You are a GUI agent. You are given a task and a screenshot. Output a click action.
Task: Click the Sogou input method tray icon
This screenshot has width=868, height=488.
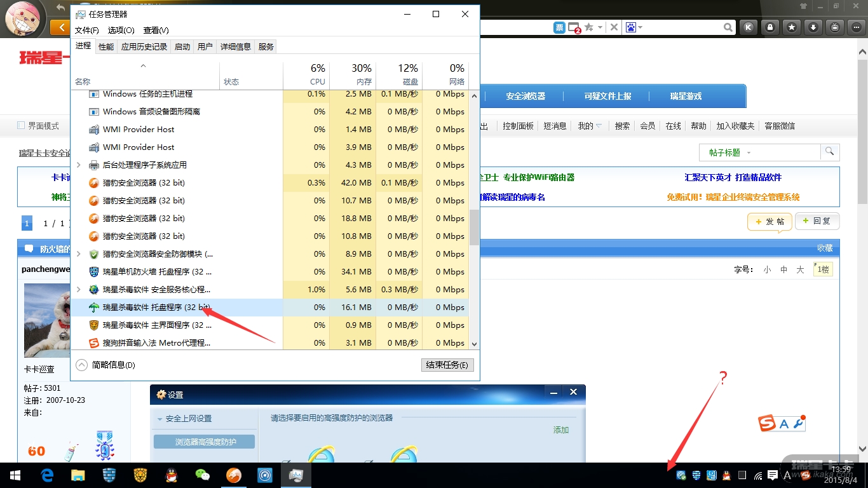point(805,475)
